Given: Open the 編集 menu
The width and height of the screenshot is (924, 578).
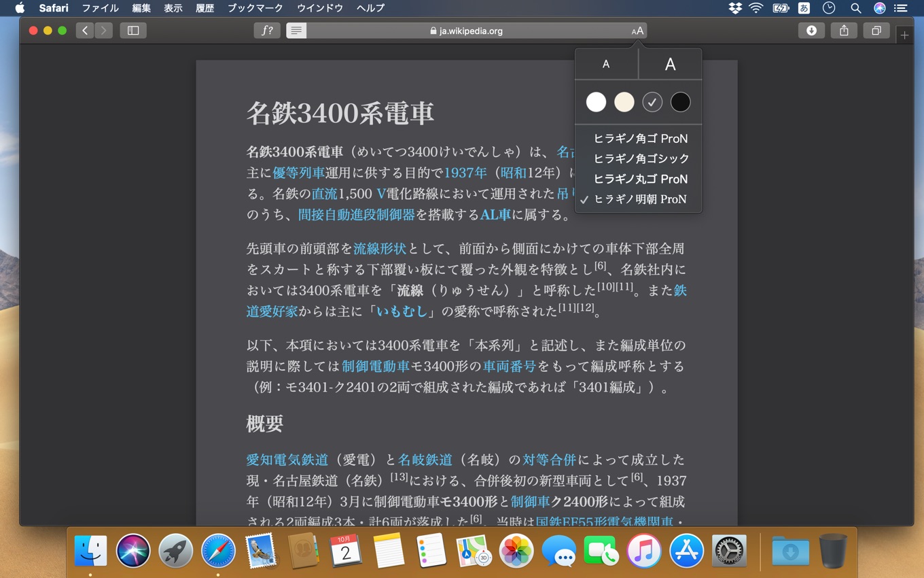Looking at the screenshot, I should coord(141,8).
